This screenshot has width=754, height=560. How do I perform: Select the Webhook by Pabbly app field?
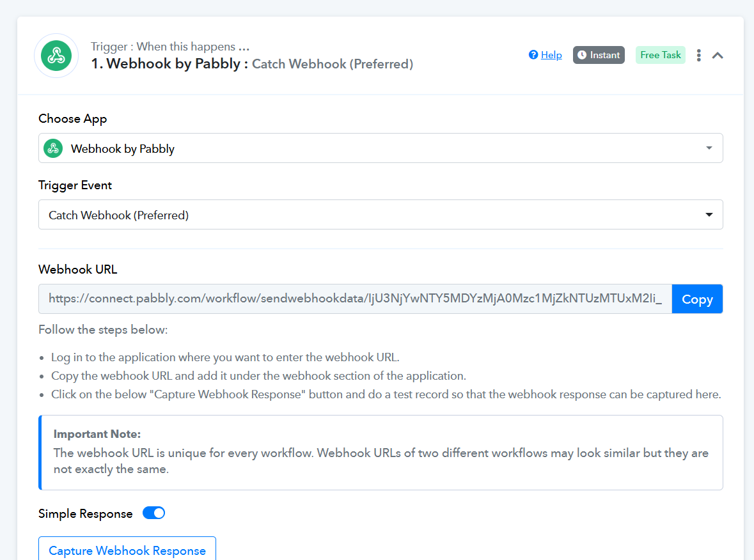381,148
